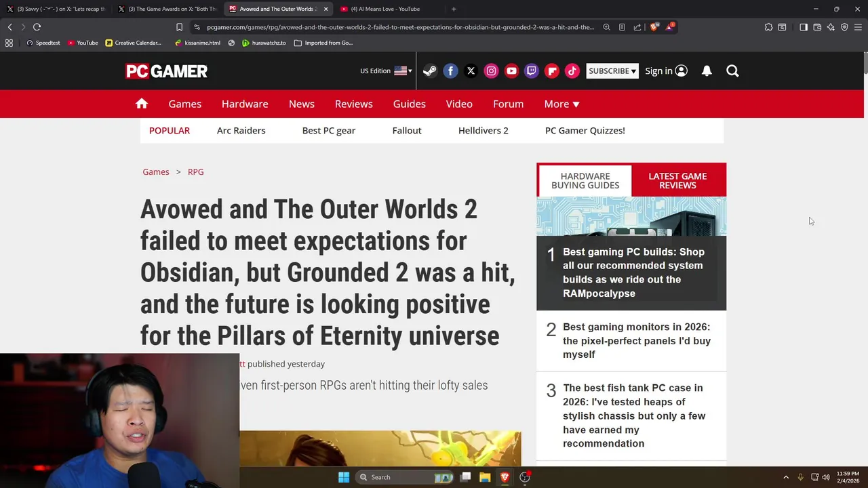This screenshot has width=868, height=488.
Task: Show hidden system tray icons
Action: point(786,477)
